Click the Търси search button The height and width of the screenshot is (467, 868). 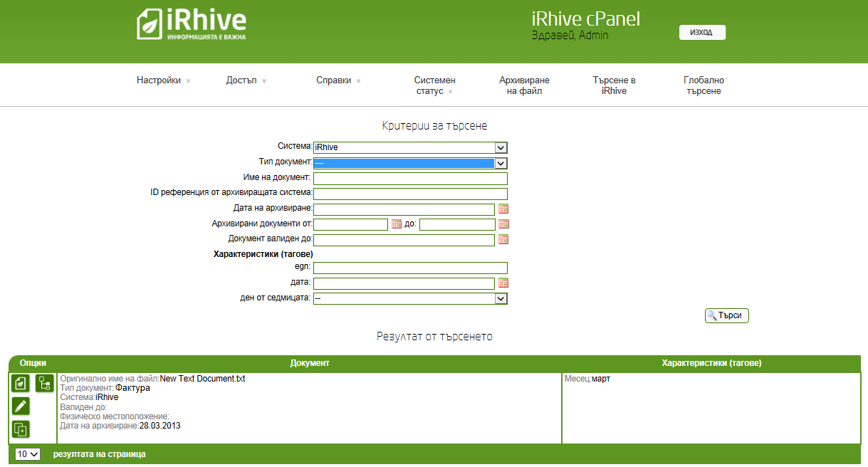click(x=727, y=315)
